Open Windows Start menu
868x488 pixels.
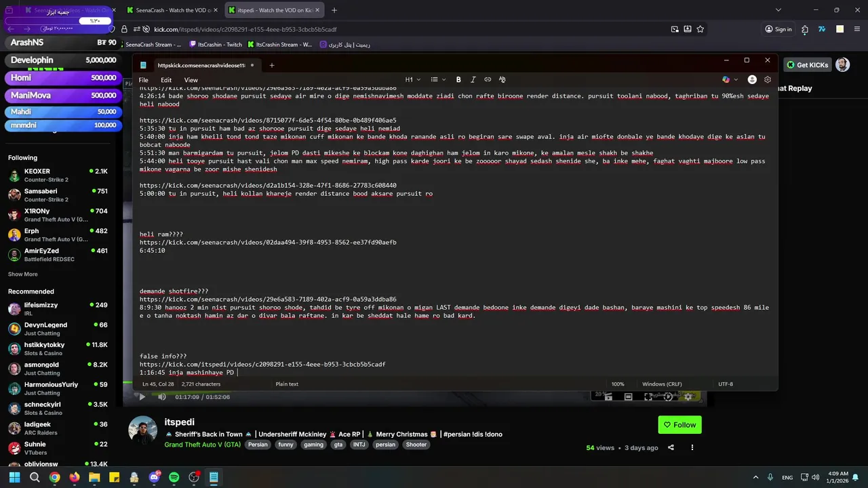click(15, 477)
